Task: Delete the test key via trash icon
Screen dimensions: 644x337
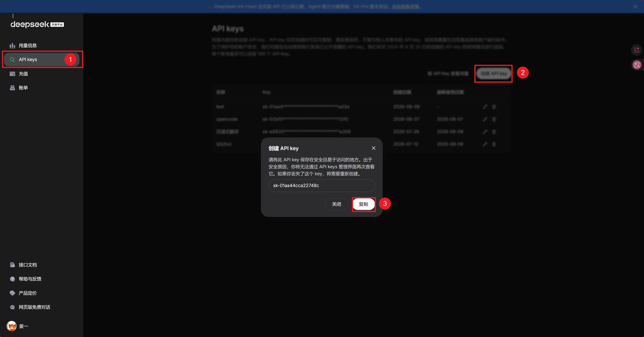Action: [494, 107]
